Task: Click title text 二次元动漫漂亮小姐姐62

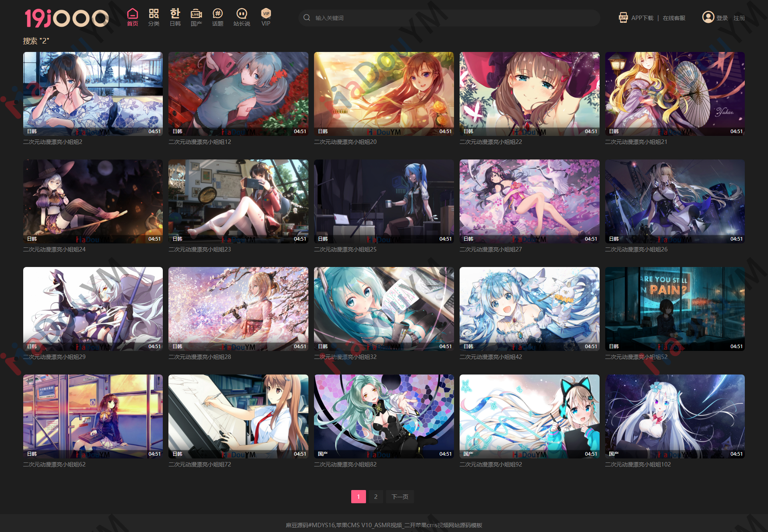Action: pos(54,464)
